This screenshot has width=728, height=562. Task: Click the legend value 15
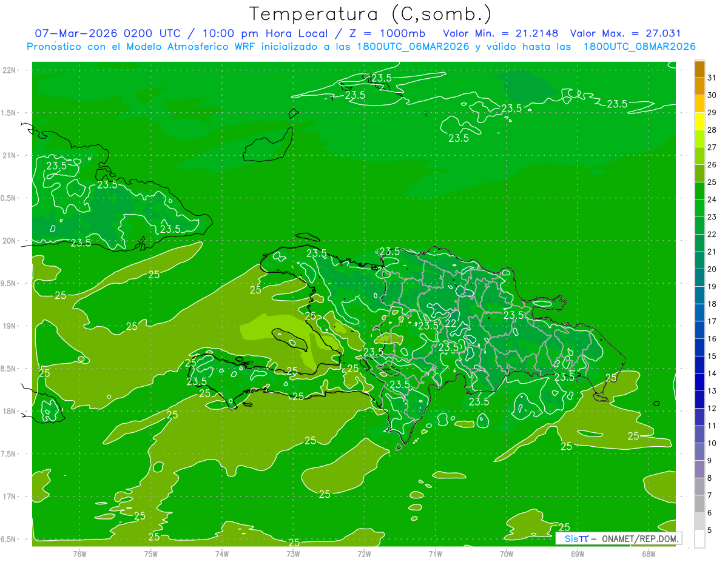[x=712, y=356]
